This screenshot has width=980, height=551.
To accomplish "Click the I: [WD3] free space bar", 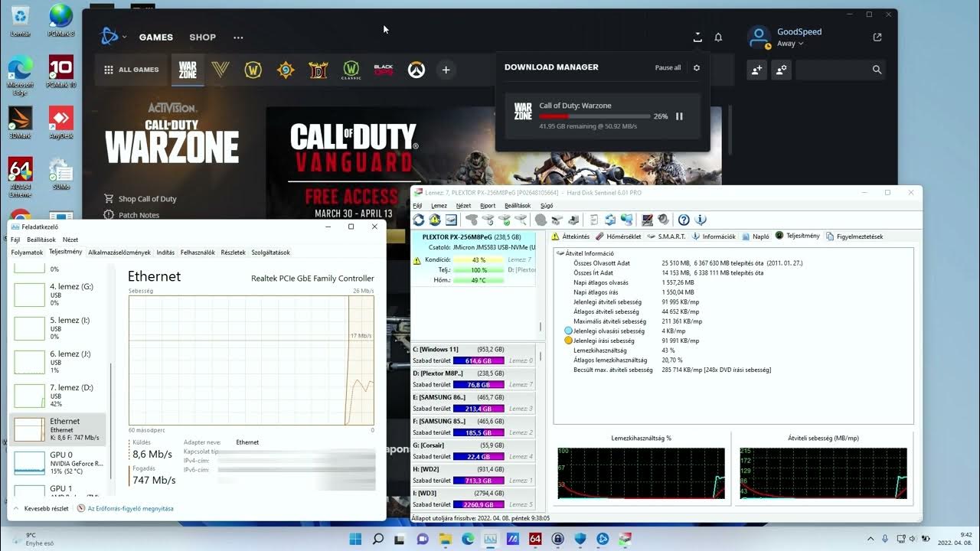I will point(479,504).
